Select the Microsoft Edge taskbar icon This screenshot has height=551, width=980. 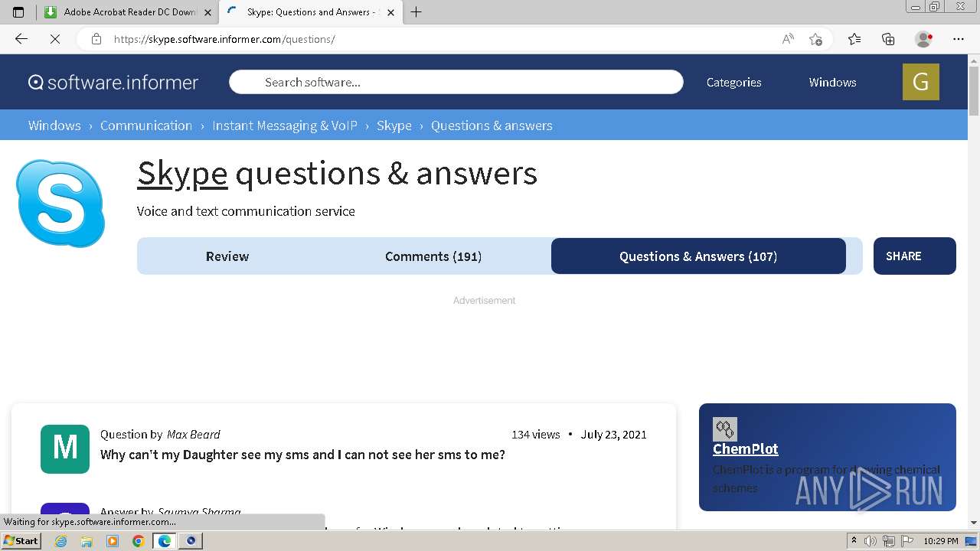point(165,541)
